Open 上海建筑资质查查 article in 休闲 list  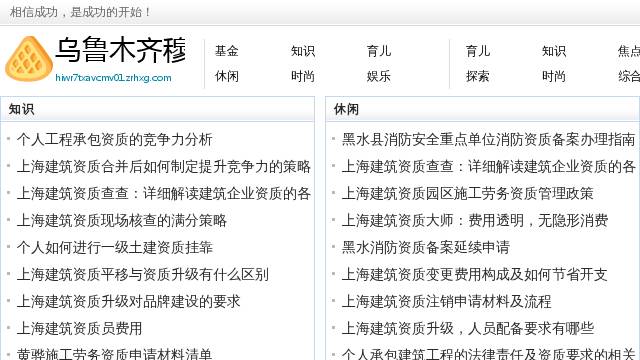pos(489,167)
